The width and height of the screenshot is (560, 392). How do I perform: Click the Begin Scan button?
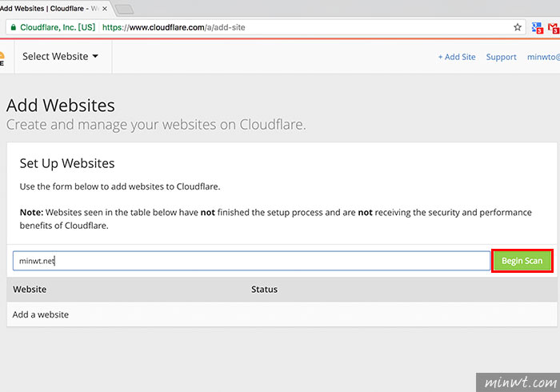pos(522,261)
